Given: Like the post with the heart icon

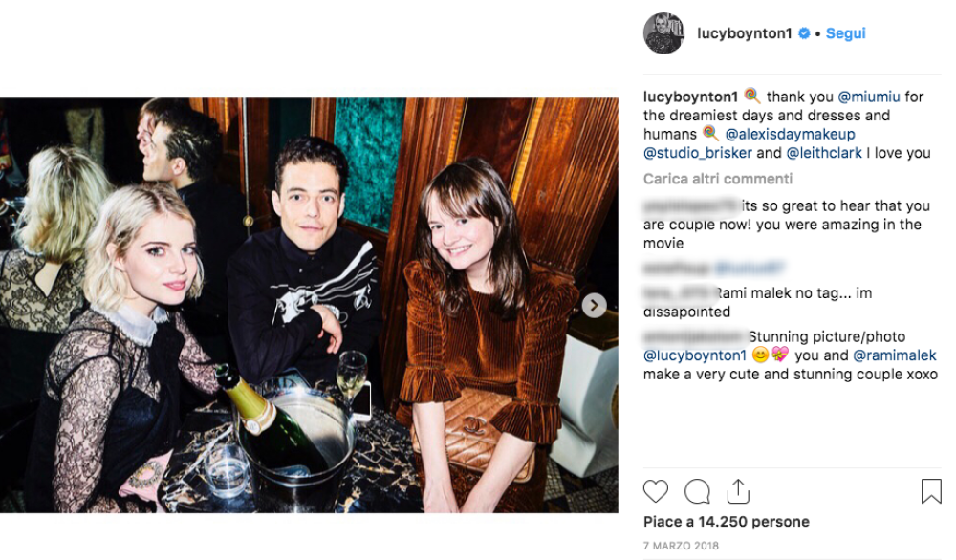Looking at the screenshot, I should coord(656,491).
